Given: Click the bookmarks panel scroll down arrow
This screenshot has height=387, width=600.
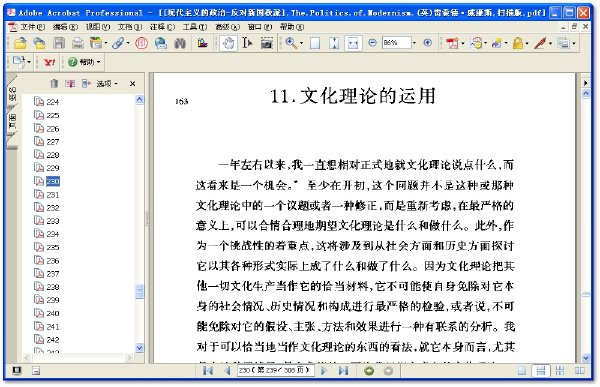Looking at the screenshot, I should tap(140, 348).
